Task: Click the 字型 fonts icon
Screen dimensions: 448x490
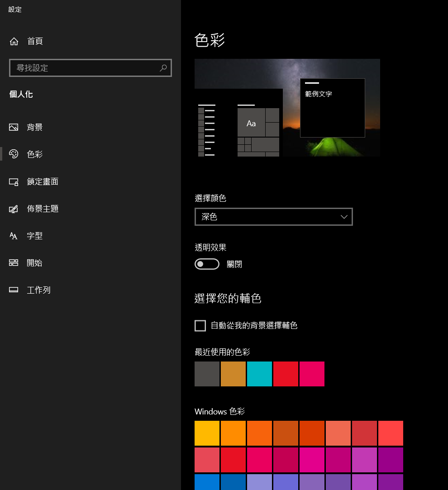Action: [14, 236]
